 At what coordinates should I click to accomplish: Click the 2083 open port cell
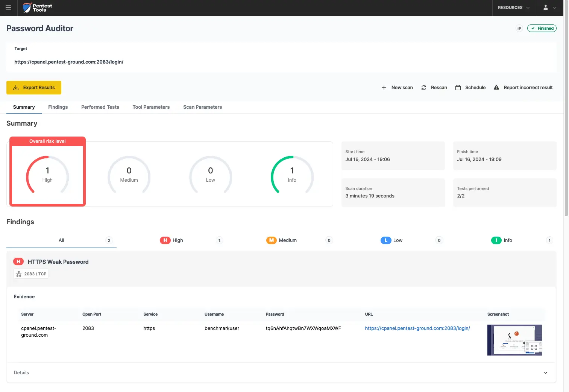click(x=88, y=328)
